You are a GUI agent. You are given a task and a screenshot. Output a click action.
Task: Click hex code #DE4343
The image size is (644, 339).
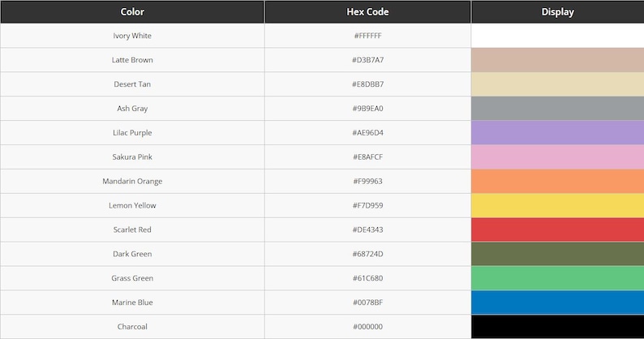(x=367, y=230)
